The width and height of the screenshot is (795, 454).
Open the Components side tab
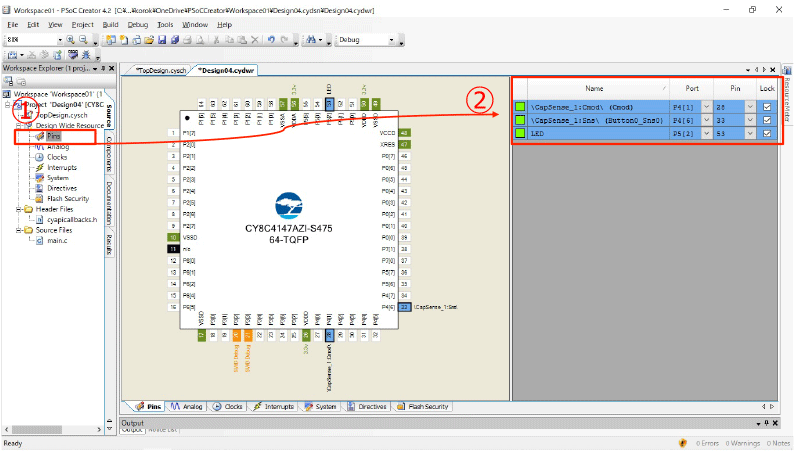click(x=110, y=154)
